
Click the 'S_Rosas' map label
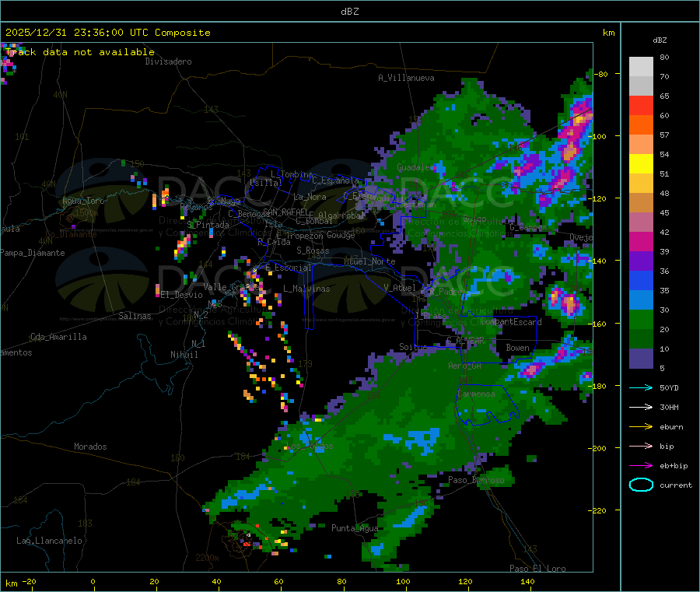tap(313, 250)
